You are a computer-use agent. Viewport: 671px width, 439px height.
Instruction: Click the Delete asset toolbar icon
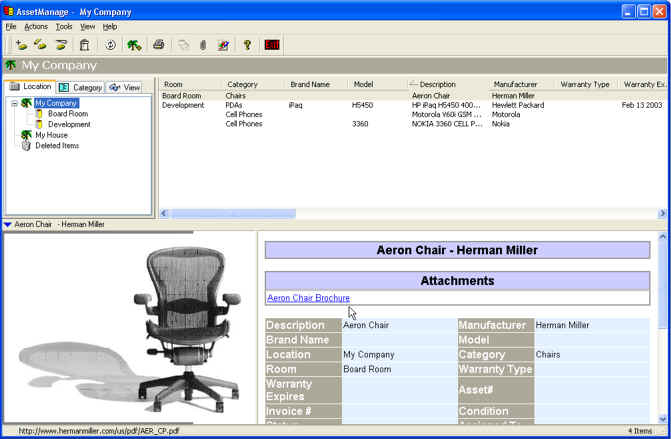[x=61, y=44]
